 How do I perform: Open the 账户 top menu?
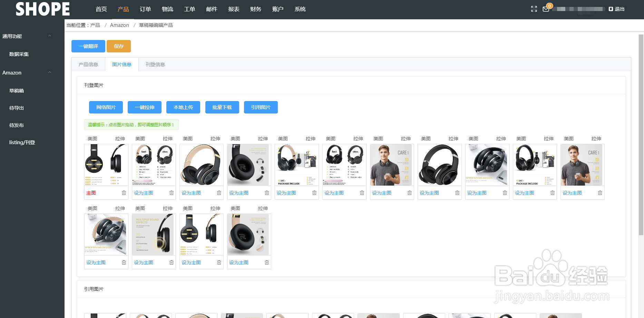[278, 9]
